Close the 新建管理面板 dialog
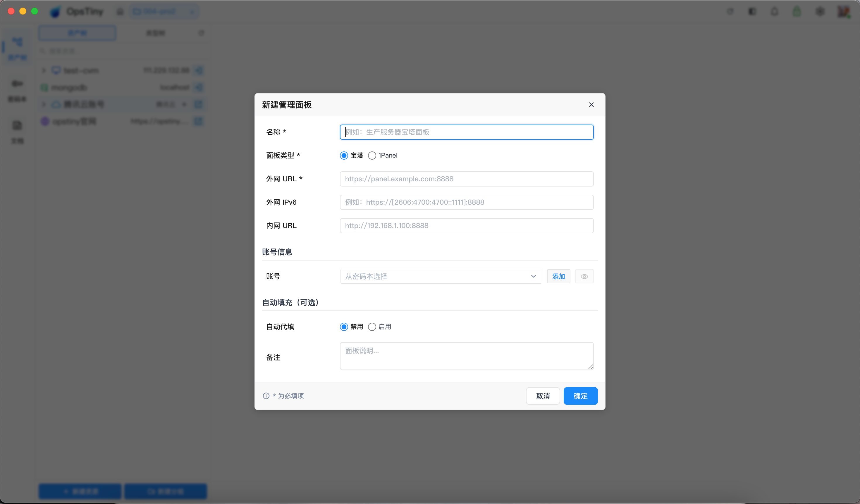This screenshot has width=860, height=504. [x=591, y=105]
